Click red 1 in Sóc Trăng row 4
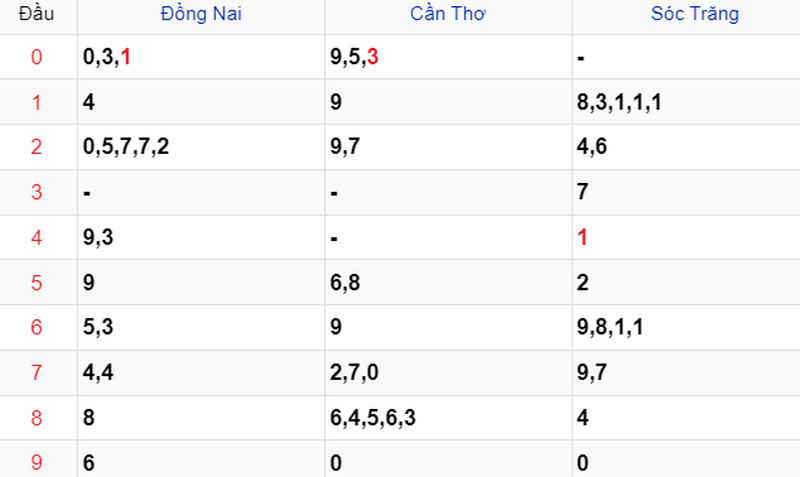The image size is (800, 477). (582, 237)
